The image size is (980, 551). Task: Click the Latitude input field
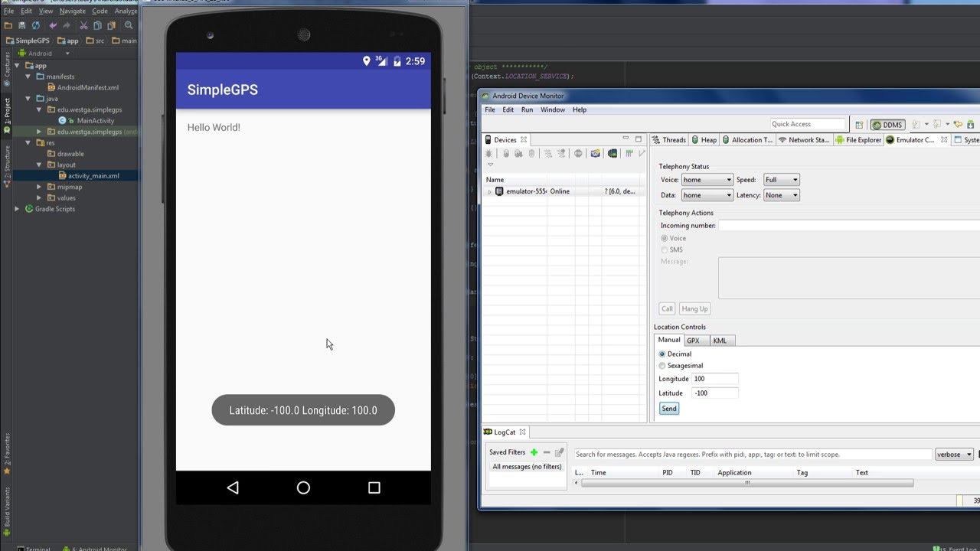click(715, 393)
